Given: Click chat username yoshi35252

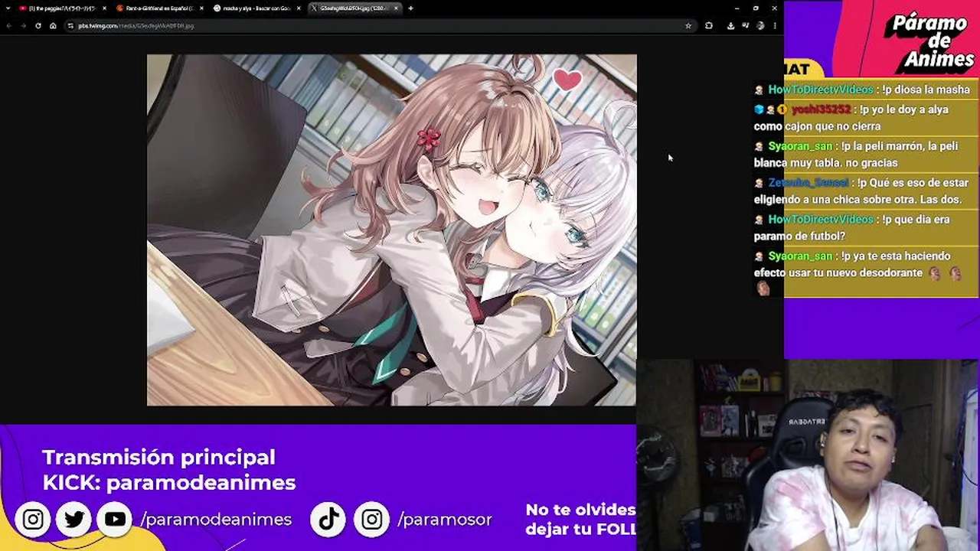Looking at the screenshot, I should pos(821,109).
